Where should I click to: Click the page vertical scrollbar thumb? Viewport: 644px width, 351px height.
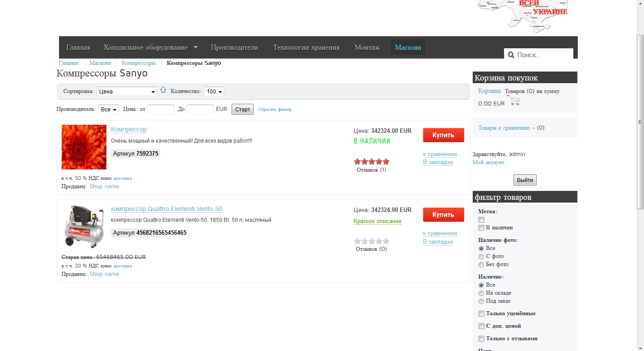point(640,122)
